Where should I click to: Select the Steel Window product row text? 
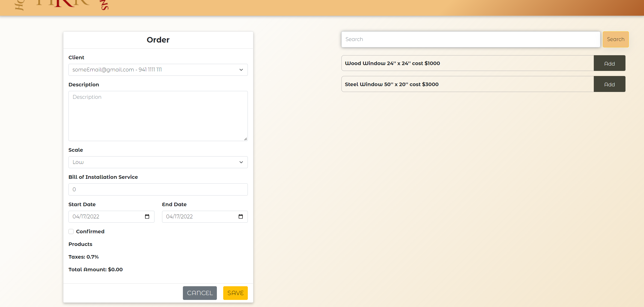(391, 84)
